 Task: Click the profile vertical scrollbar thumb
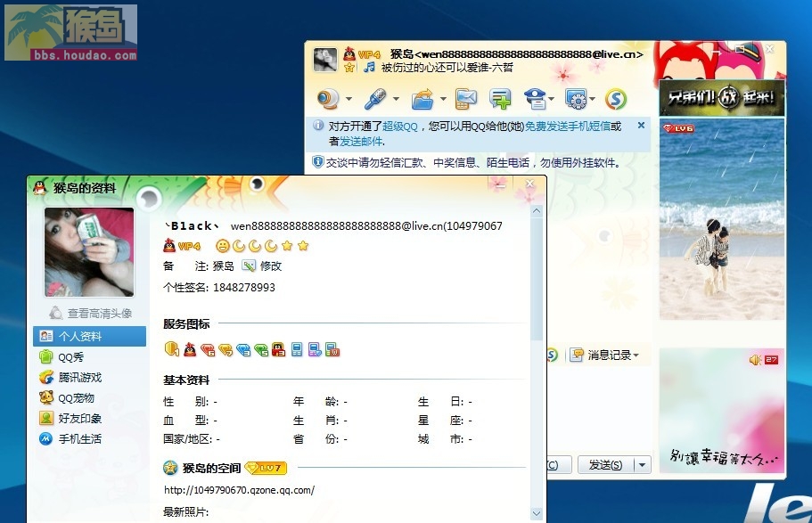[537, 279]
